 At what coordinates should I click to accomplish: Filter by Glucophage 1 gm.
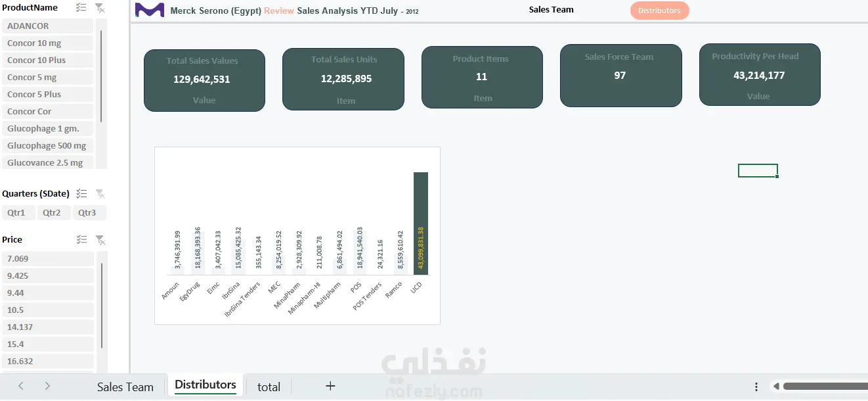click(48, 128)
